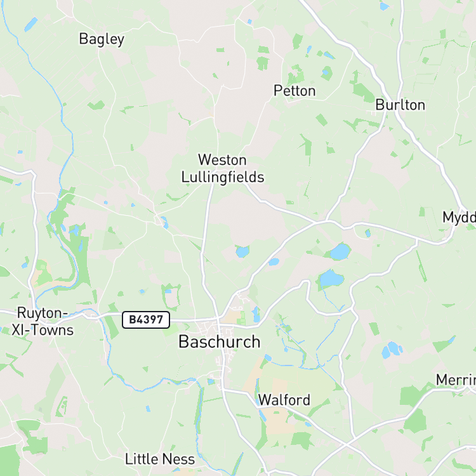Click the large lake south of Burlton road junction
The height and width of the screenshot is (476, 476).
click(x=340, y=252)
